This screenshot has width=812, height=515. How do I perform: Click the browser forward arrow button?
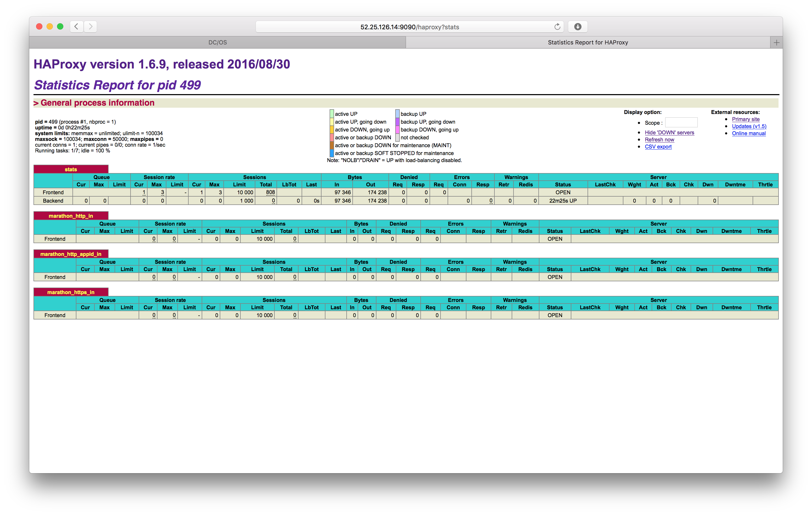[x=90, y=27]
